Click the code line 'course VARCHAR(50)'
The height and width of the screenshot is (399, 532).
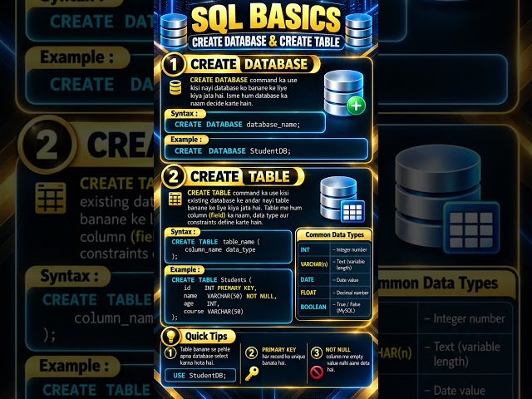(x=214, y=312)
